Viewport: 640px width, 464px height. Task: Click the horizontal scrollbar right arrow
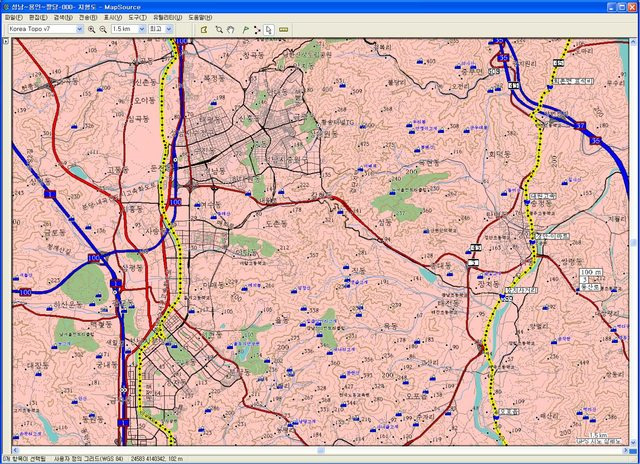coord(626,450)
